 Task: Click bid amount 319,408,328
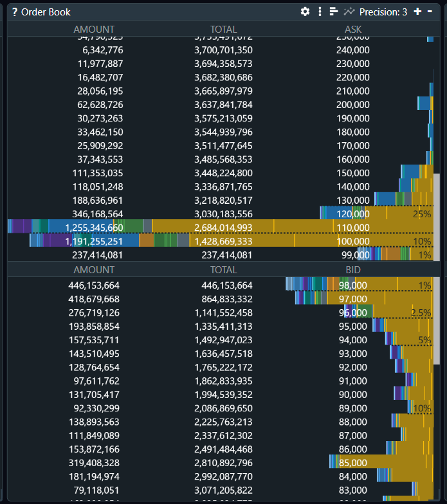click(x=94, y=463)
